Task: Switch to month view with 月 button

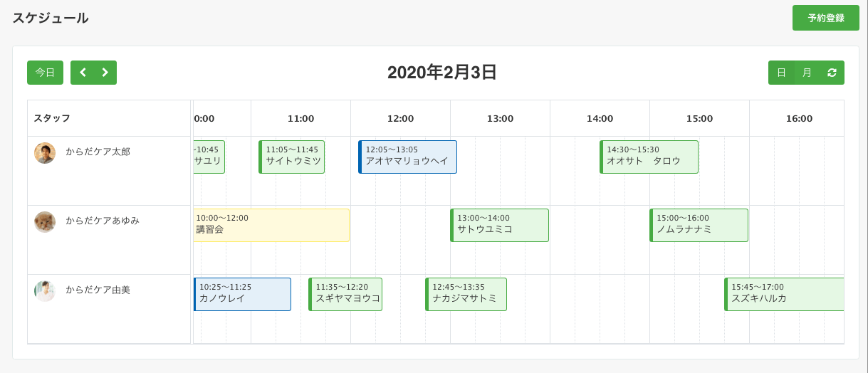Action: [x=807, y=73]
